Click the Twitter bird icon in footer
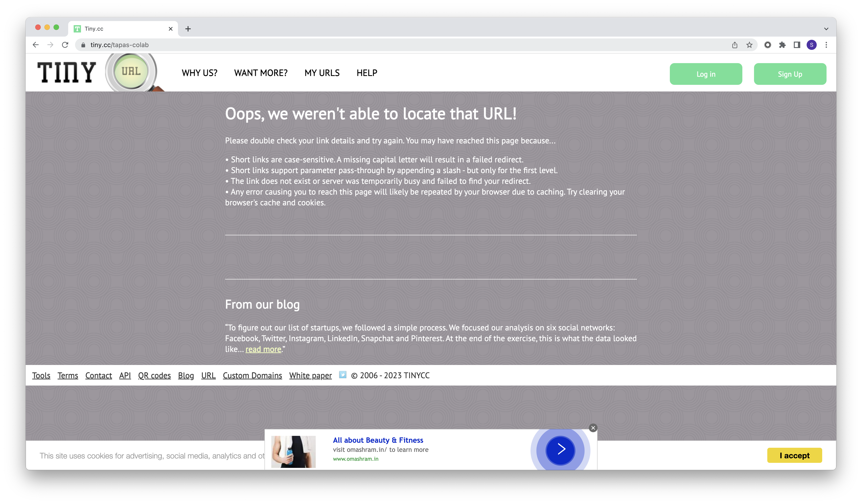 (342, 375)
